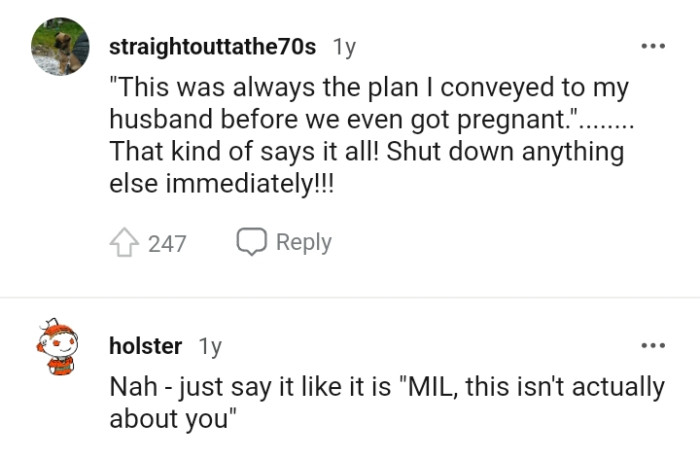Click the "This was always the plan" line

pyautogui.click(x=260, y=88)
